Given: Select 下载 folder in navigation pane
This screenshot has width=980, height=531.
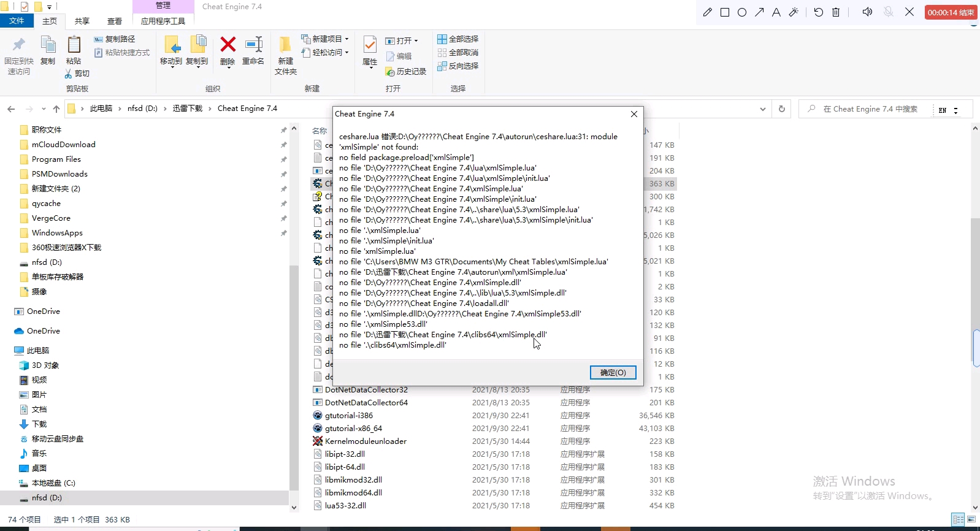Looking at the screenshot, I should pos(39,424).
